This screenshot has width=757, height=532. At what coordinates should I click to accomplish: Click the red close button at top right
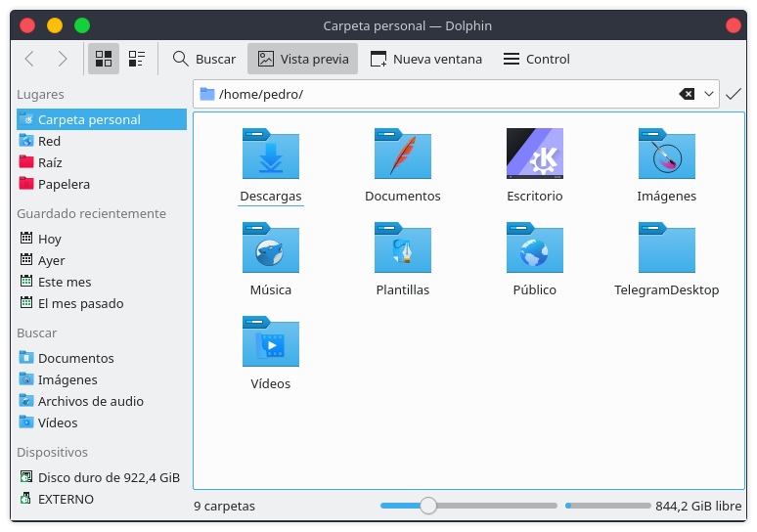(734, 25)
